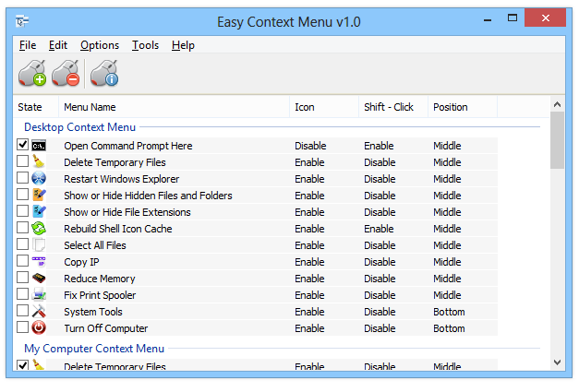Screen dimensions: 579x392
Task: Close the Easy Context Menu window
Action: coord(546,18)
